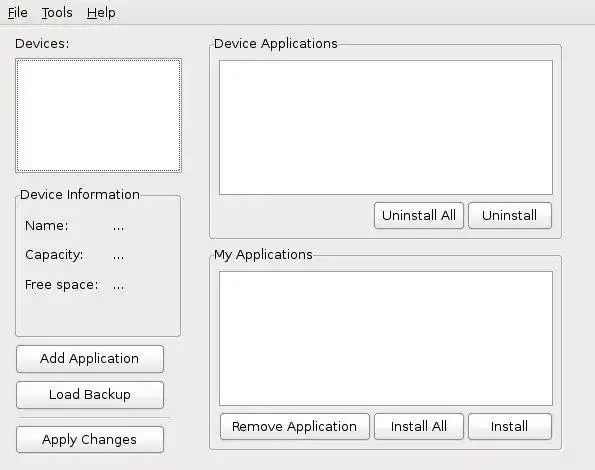Click inside the Device Applications list
The height and width of the screenshot is (470, 595).
tap(386, 127)
